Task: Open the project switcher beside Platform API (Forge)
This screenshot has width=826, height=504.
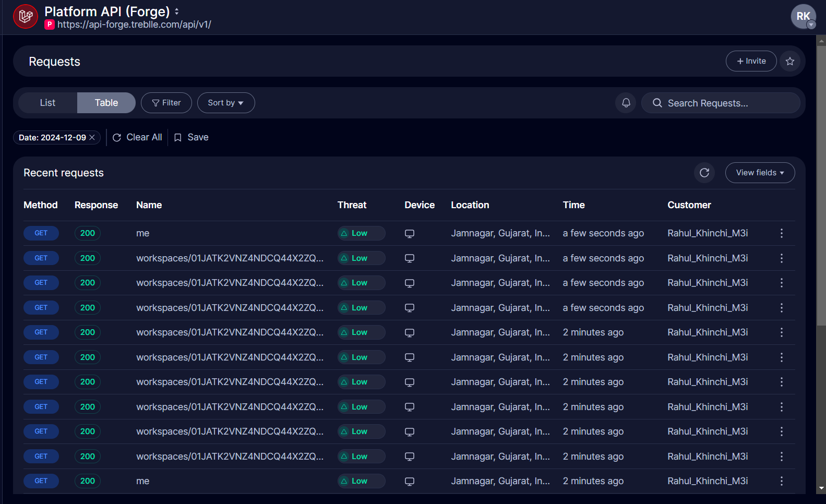Action: point(177,11)
